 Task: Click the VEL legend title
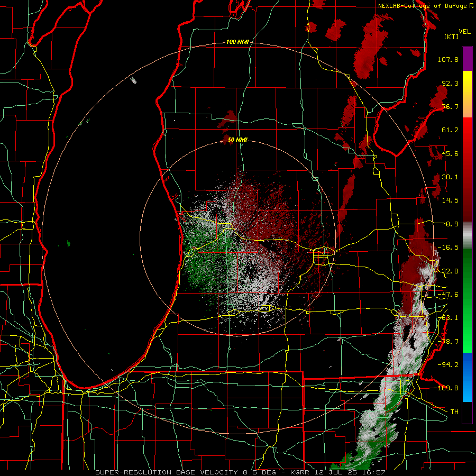coord(464,32)
